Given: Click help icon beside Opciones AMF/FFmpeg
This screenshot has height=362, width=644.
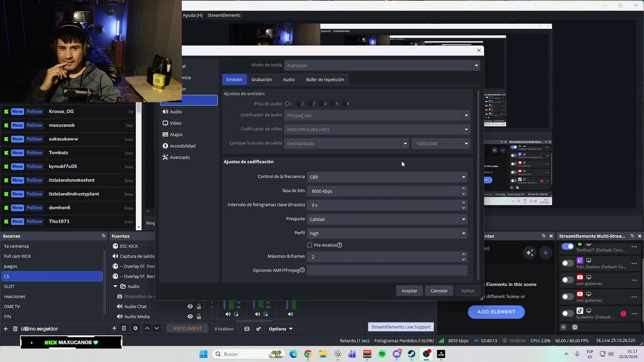Looking at the screenshot, I should point(302,270).
